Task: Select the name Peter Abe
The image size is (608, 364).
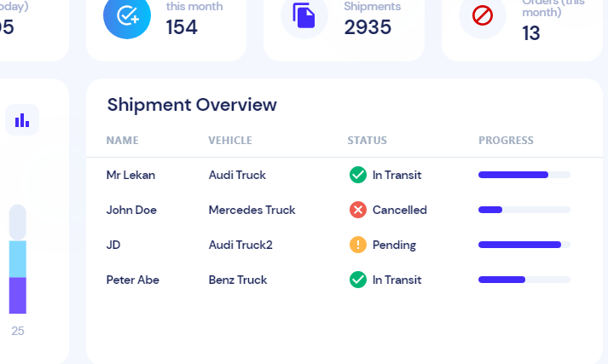Action: 133,280
